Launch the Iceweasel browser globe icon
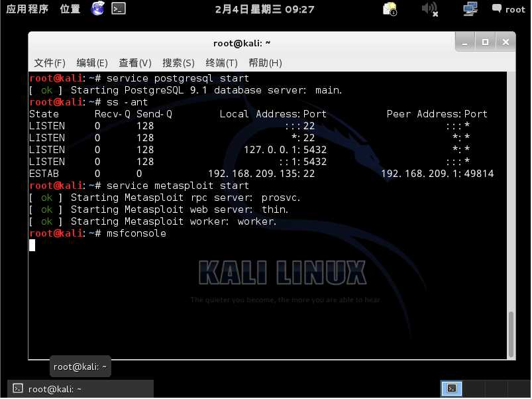The image size is (532, 399). pyautogui.click(x=97, y=9)
